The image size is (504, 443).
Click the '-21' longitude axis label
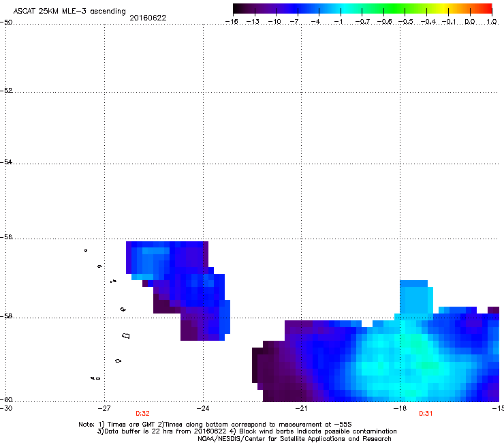301,408
